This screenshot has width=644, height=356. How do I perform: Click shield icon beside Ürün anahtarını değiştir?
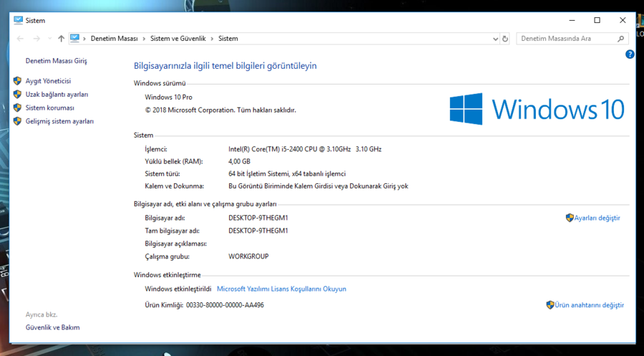[x=550, y=305]
